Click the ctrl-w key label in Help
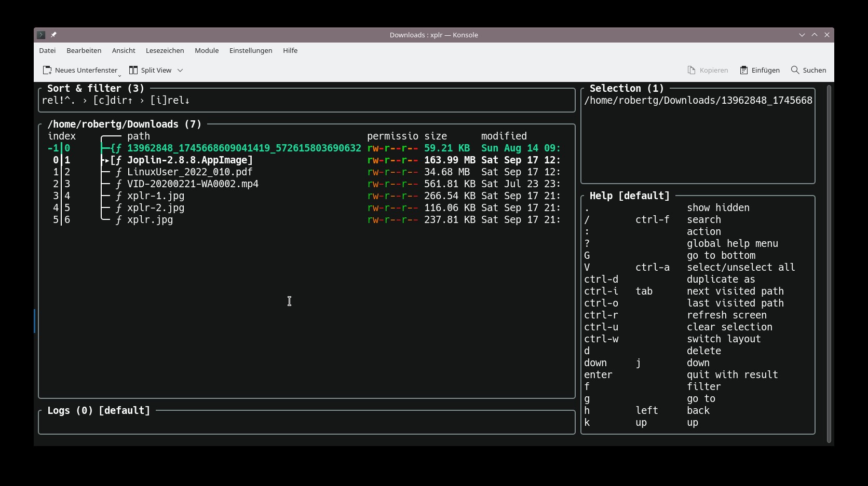The height and width of the screenshot is (486, 868). (601, 339)
